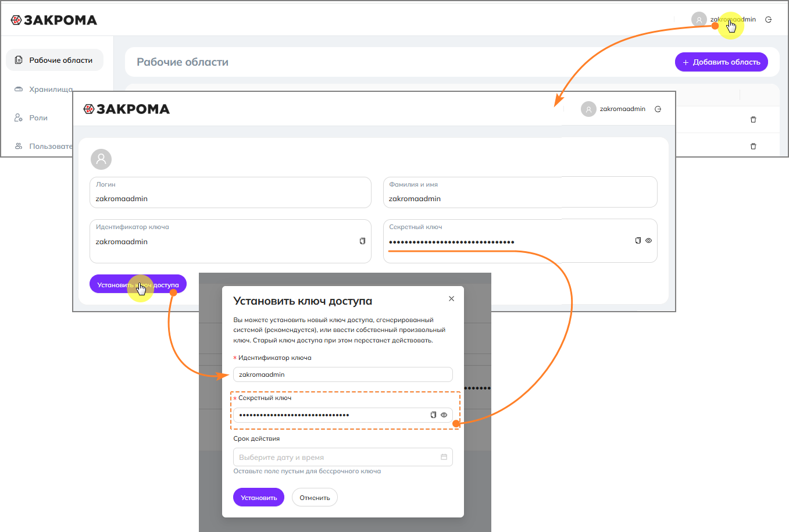Viewport: 789px width, 532px height.
Task: Cancel the dialog with Отменить
Action: [x=315, y=498]
